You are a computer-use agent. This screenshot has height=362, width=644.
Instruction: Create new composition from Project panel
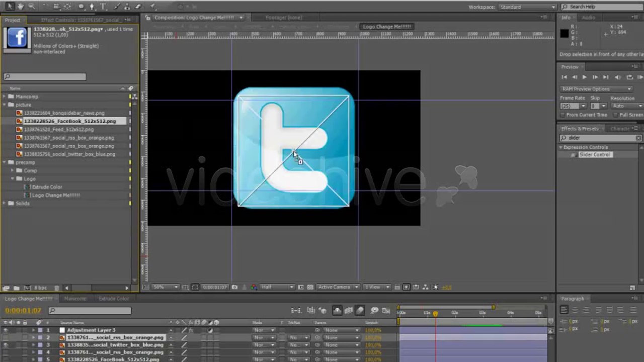(27, 288)
